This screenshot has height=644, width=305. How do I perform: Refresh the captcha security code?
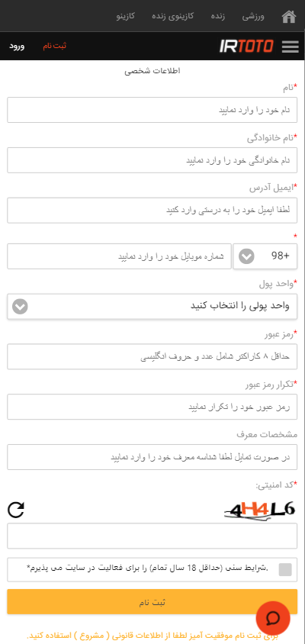(16, 510)
